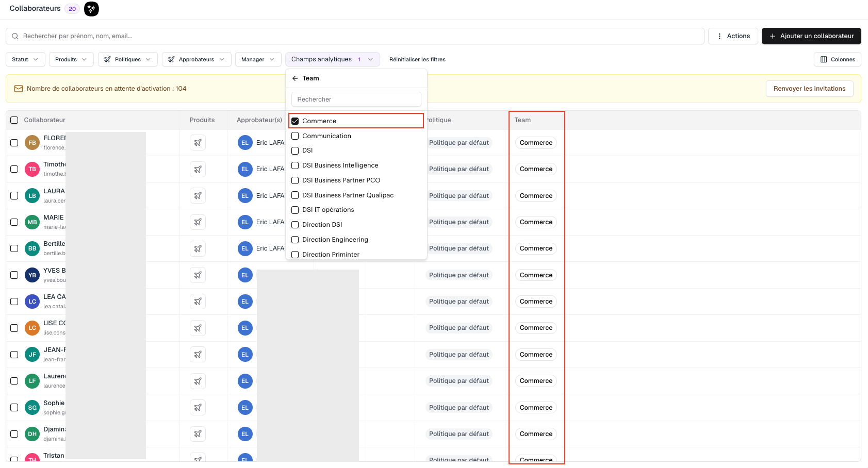This screenshot has height=468, width=868.
Task: Click the SG avatar of Sophie
Action: [32, 408]
